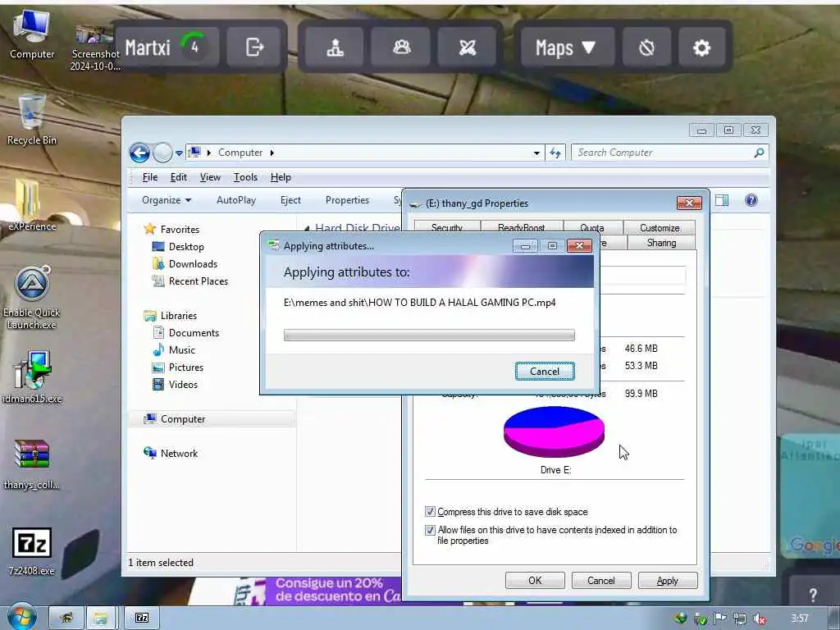The height and width of the screenshot is (630, 840).
Task: Click the Action Center flag tray icon
Action: 720,619
